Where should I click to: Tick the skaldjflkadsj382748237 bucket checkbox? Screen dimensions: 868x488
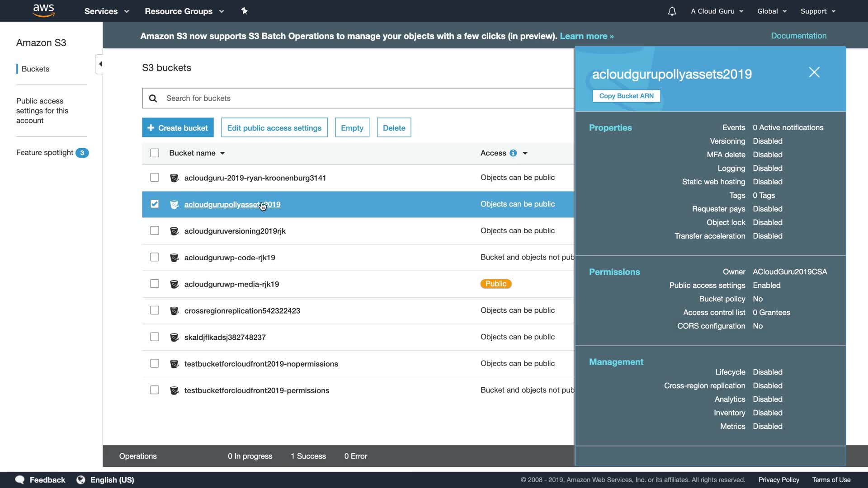(x=155, y=337)
